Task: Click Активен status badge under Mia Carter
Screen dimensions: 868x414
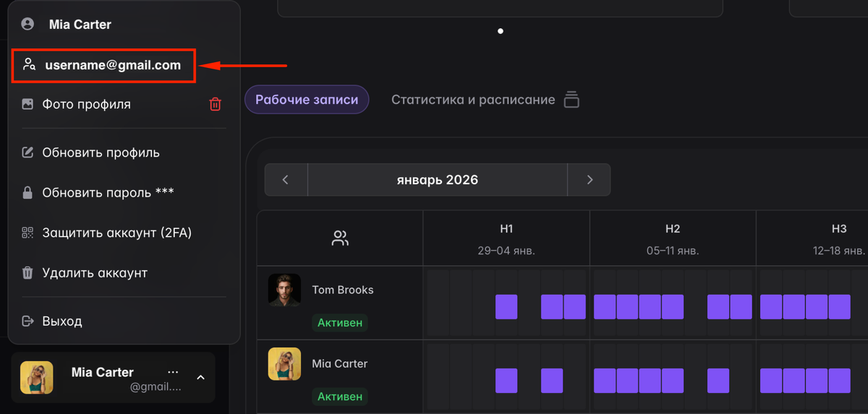Action: pyautogui.click(x=340, y=397)
